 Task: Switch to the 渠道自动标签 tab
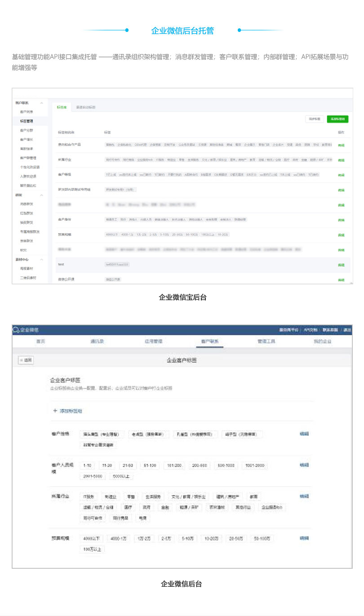pos(85,107)
